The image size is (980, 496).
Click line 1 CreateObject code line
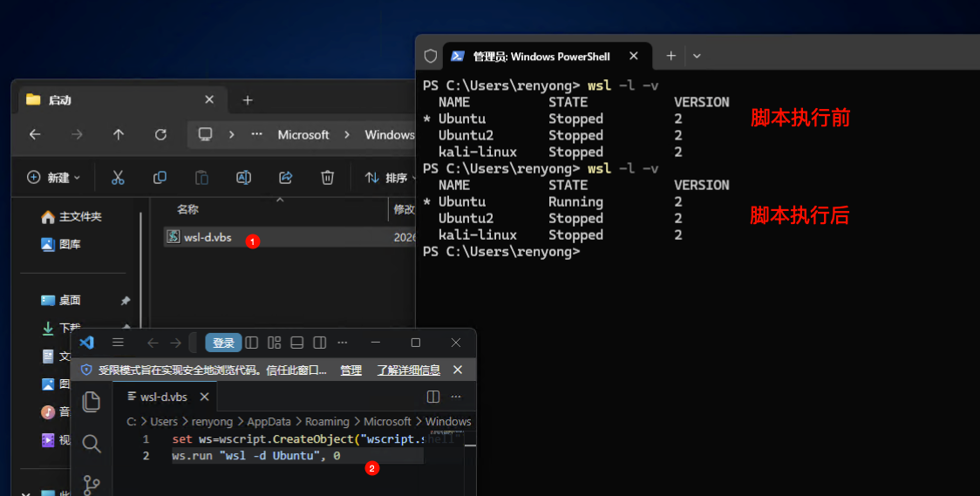316,439
